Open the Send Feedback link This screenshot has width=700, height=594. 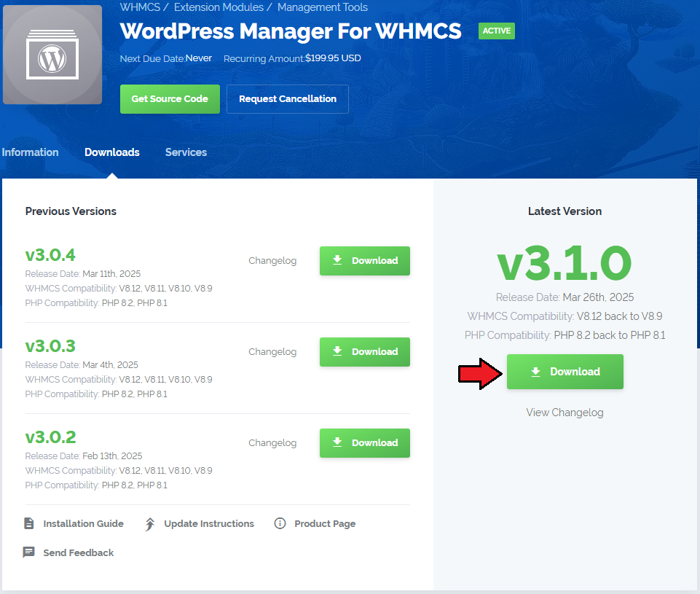(x=79, y=552)
